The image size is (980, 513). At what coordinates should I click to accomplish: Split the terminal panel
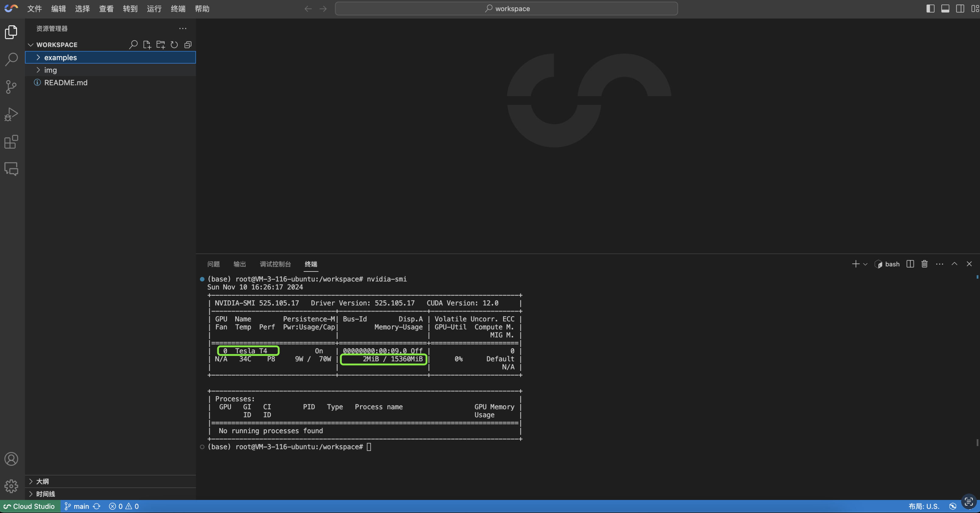tap(910, 264)
